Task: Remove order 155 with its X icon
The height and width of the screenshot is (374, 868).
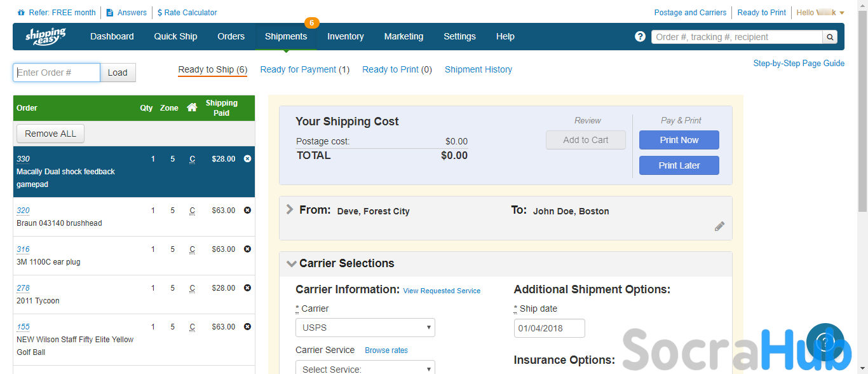Action: pyautogui.click(x=248, y=326)
